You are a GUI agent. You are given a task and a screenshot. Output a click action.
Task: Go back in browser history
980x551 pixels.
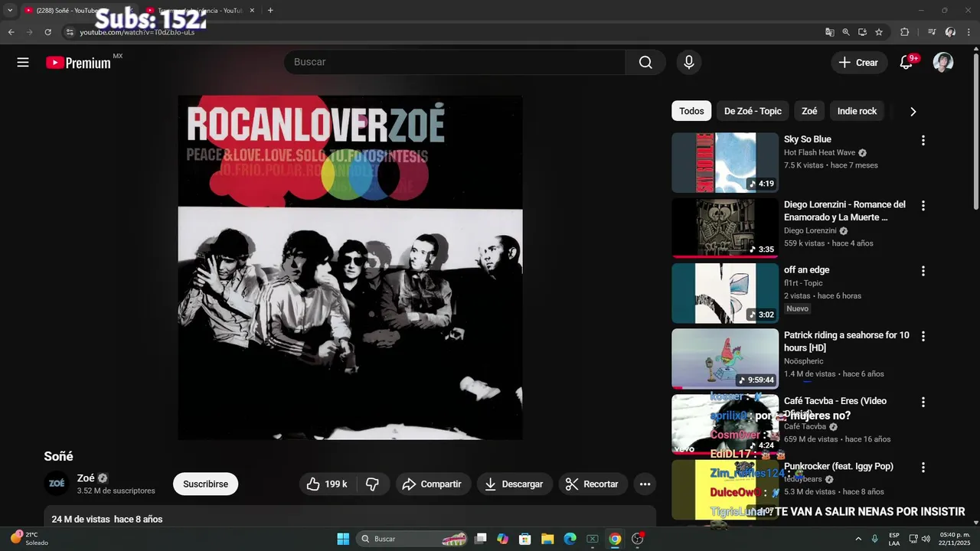point(11,32)
